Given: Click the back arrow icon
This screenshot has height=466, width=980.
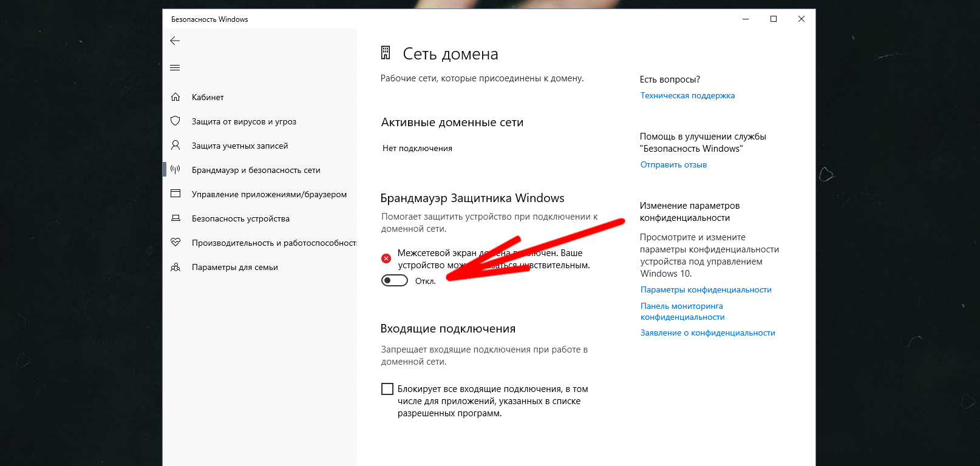Looking at the screenshot, I should click(x=175, y=41).
